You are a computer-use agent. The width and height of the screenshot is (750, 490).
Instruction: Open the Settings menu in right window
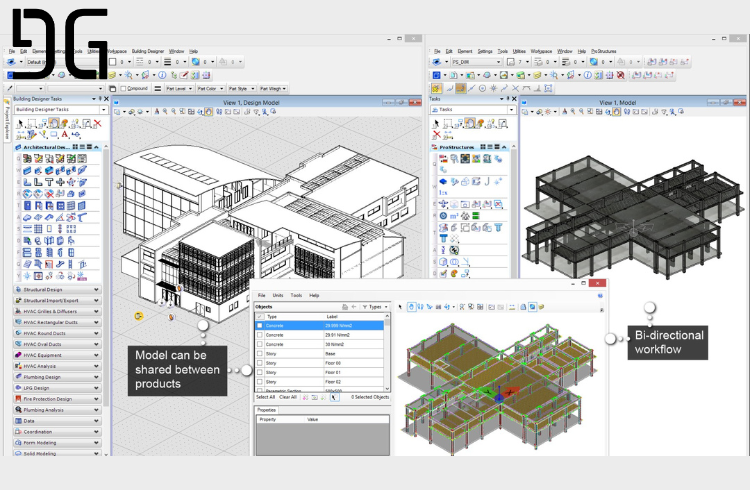coord(485,51)
